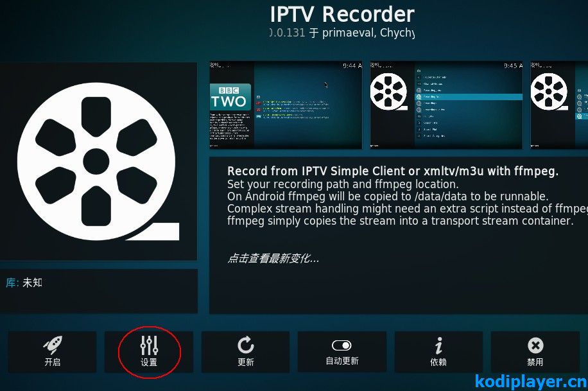Click the kodiplayer.cn watermark link
This screenshot has height=391, width=588.
coord(531,381)
